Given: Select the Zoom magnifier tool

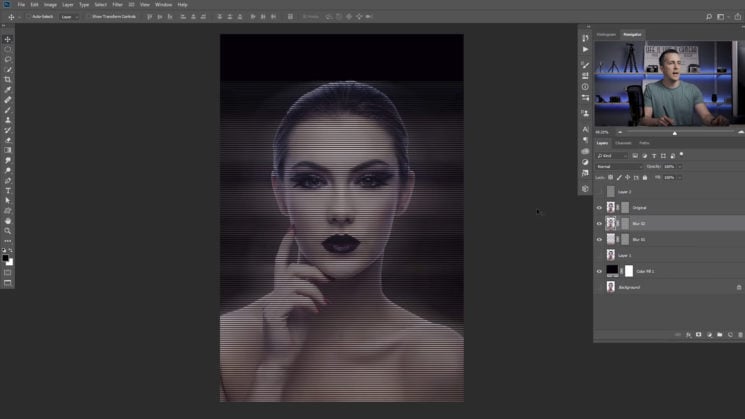Looking at the screenshot, I should [x=8, y=230].
